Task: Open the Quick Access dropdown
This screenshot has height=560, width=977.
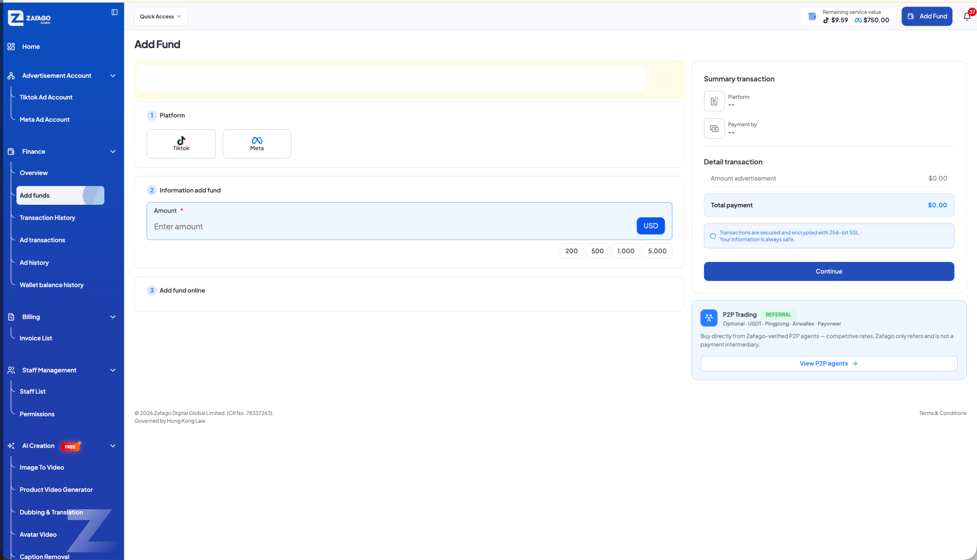Action: pos(161,16)
